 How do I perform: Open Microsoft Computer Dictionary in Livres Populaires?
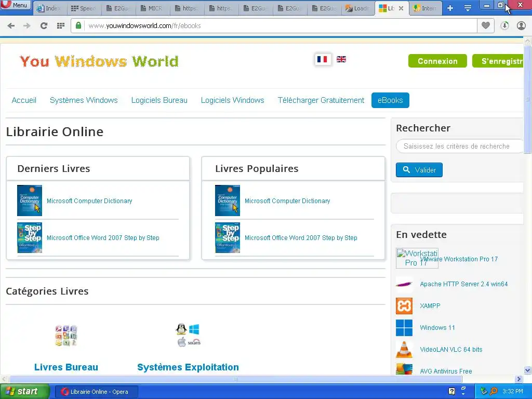tap(287, 201)
